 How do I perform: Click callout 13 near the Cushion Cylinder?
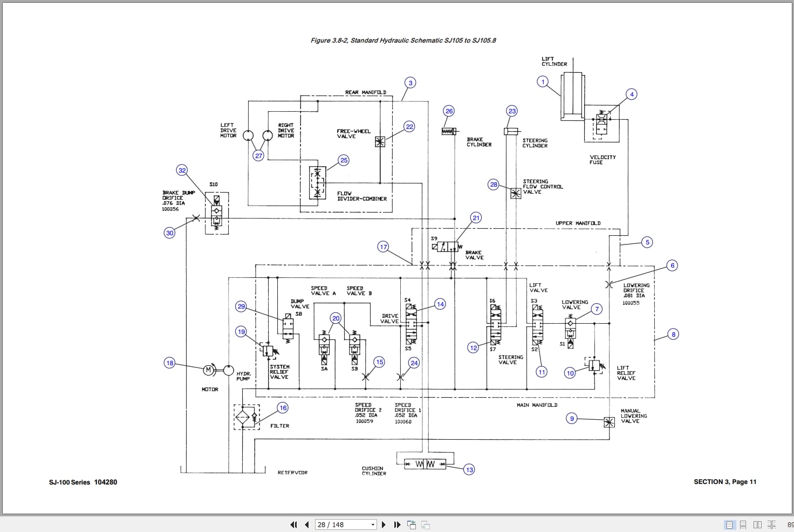[469, 470]
